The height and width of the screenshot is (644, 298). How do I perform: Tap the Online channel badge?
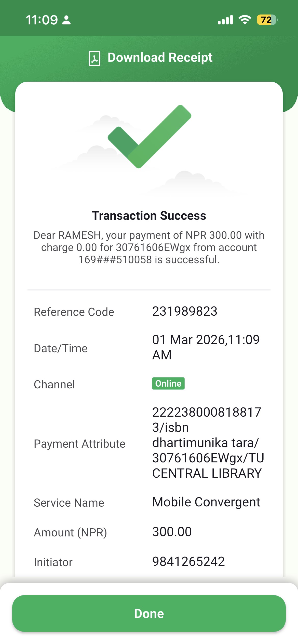pos(168,383)
